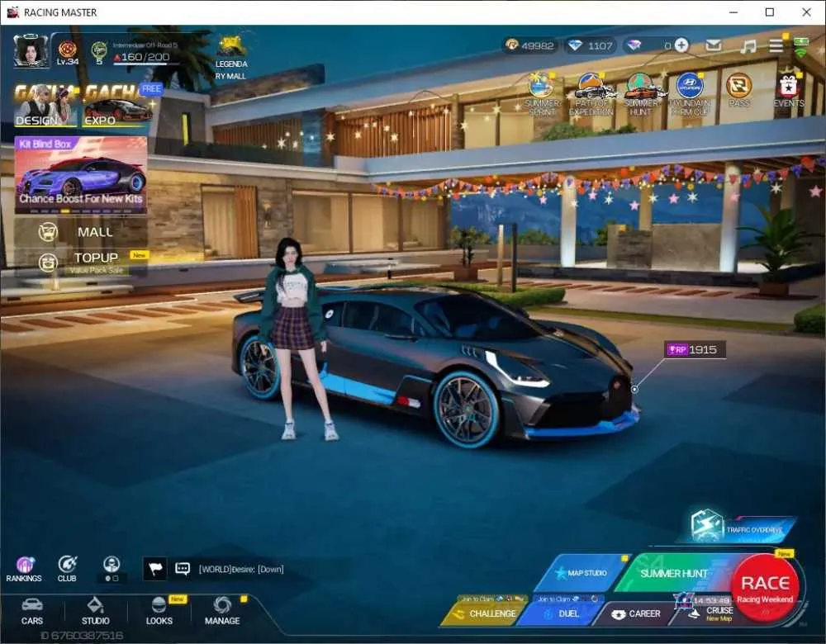Open the Legendary Mall icon
The width and height of the screenshot is (826, 644).
(230, 58)
